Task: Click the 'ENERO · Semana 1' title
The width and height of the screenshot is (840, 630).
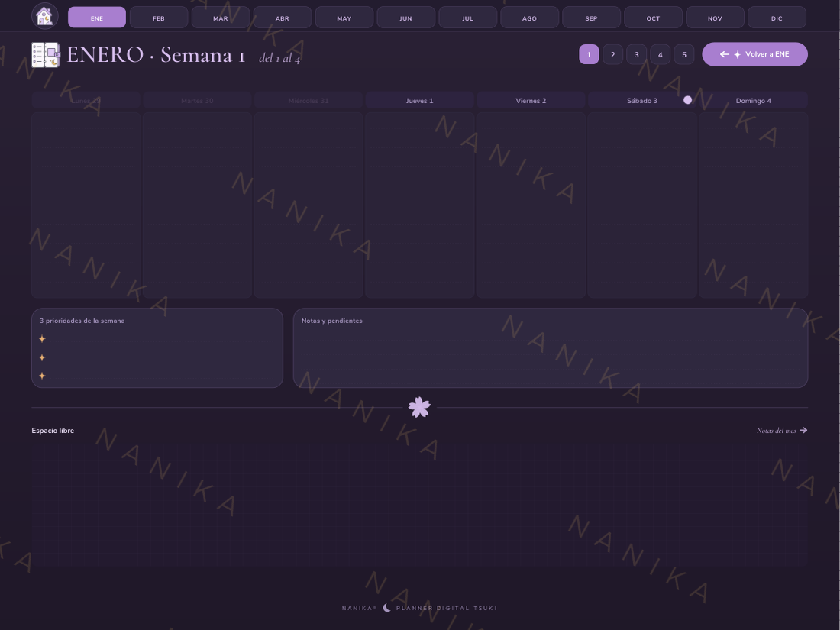Action: coord(156,55)
